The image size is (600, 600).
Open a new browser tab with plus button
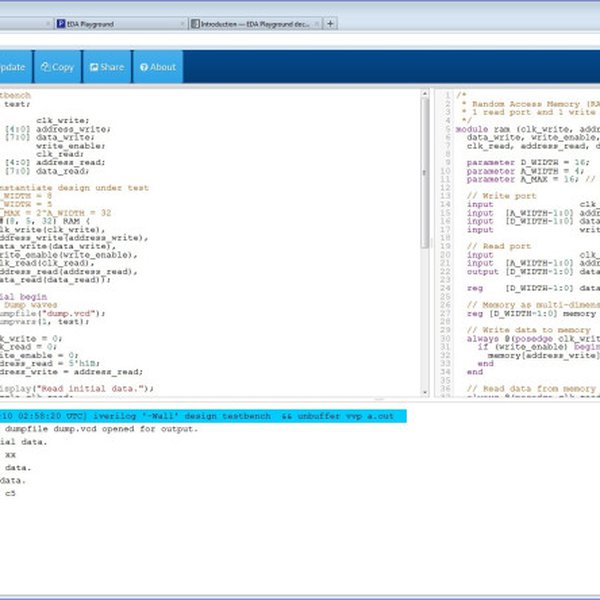pos(331,22)
